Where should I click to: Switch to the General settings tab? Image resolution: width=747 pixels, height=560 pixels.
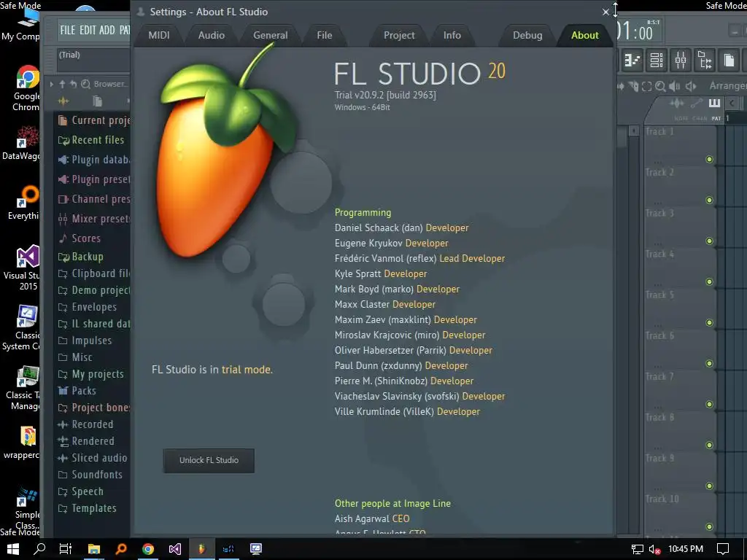[x=270, y=35]
